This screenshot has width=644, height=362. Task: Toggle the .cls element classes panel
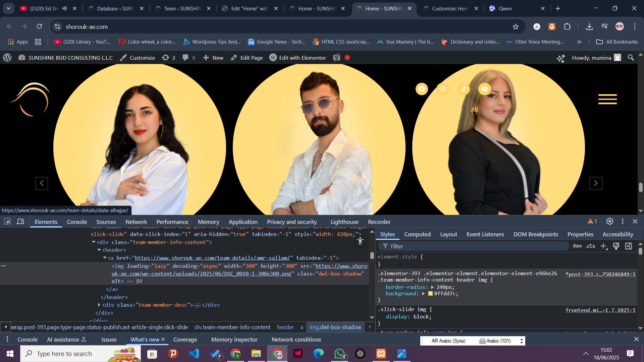click(590, 246)
